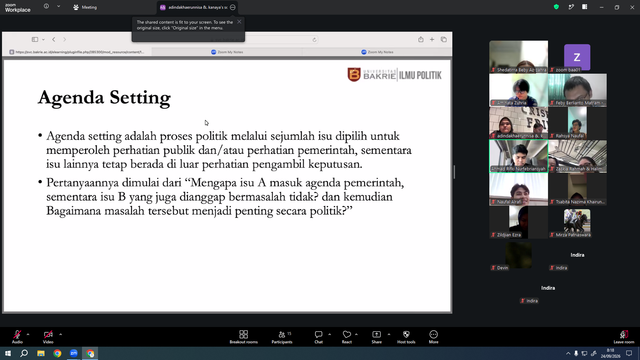The width and height of the screenshot is (640, 360).
Task: Expand video settings arrow next to Video
Action: pos(60,334)
